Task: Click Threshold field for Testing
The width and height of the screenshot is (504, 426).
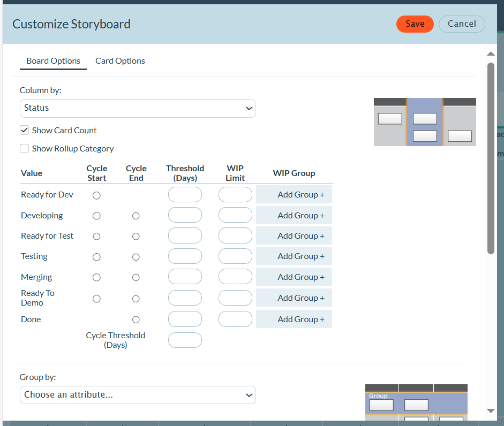Action: 185,256
